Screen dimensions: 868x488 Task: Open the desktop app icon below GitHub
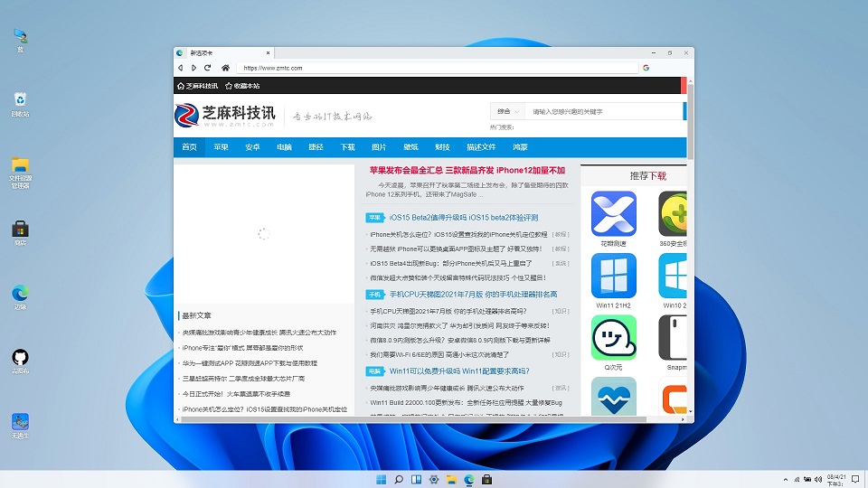pyautogui.click(x=21, y=426)
